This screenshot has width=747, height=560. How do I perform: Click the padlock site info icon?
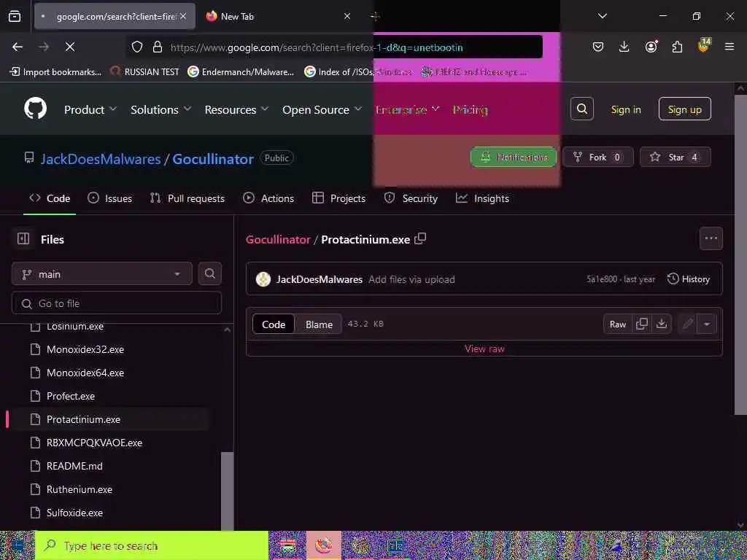pos(158,47)
